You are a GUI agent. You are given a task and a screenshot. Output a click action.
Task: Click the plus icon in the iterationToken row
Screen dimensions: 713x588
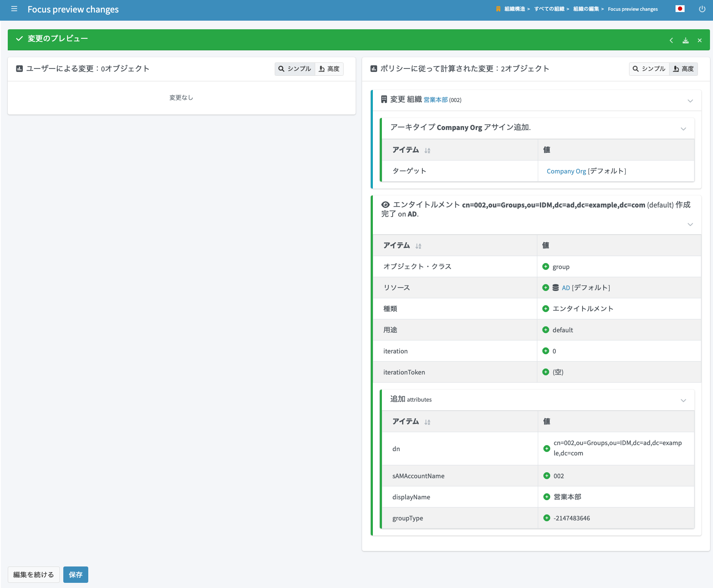point(546,372)
